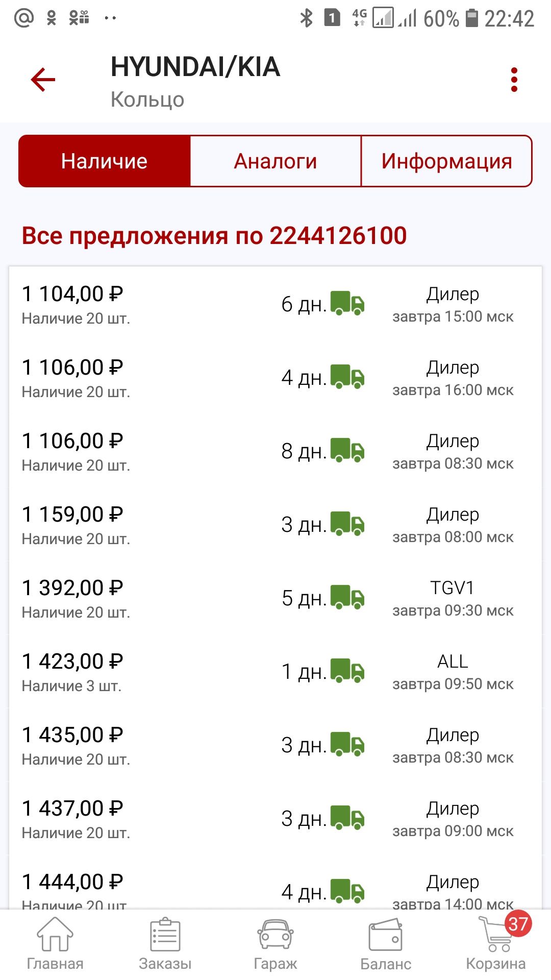Open the 1 435,00 ₽ Дилер offer
The height and width of the screenshot is (980, 551).
[x=275, y=746]
